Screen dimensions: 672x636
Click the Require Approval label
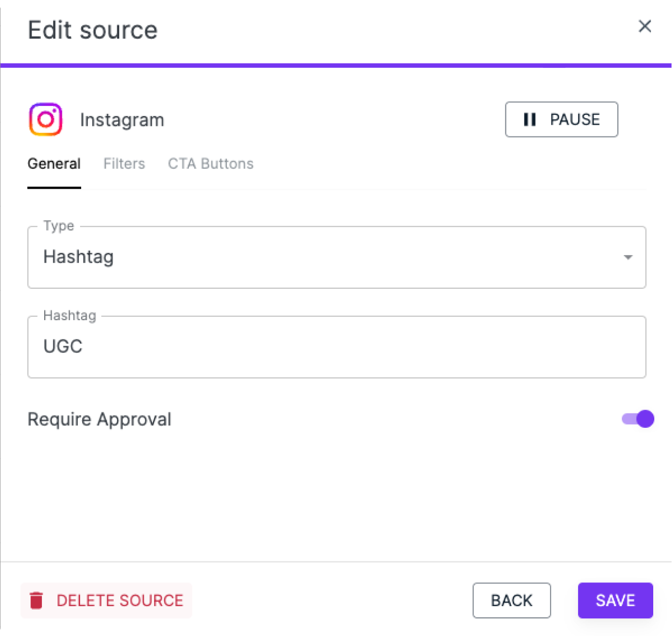click(x=99, y=420)
